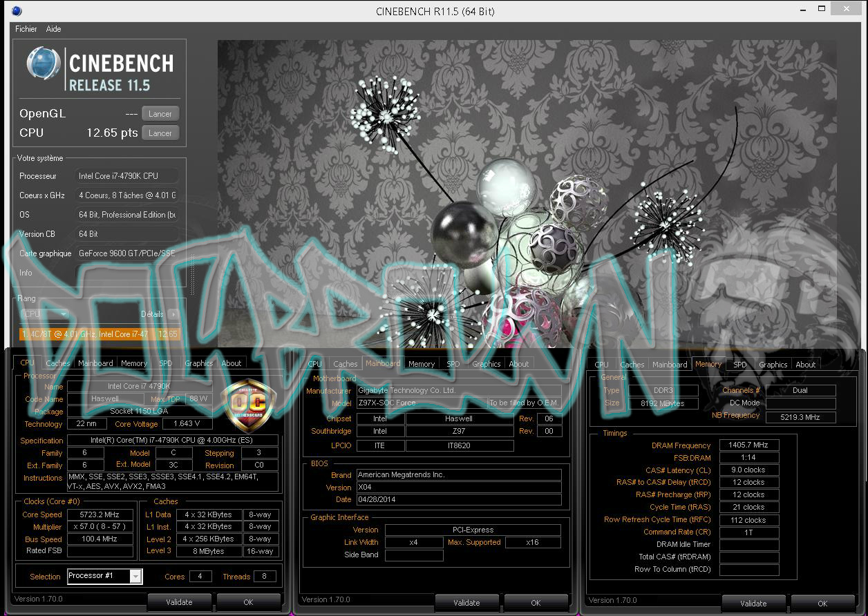Image resolution: width=868 pixels, height=616 pixels.
Task: Select CPU tab in motherboard CPU-Z window
Action: 314,364
